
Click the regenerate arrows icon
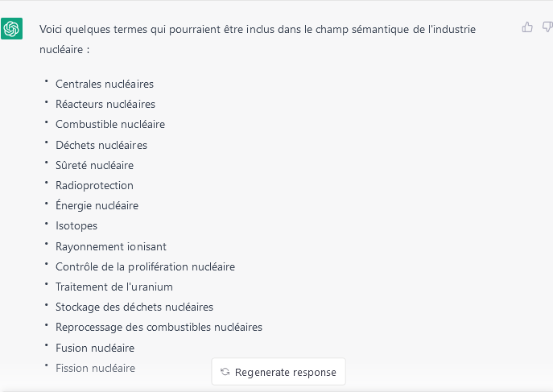pyautogui.click(x=225, y=372)
